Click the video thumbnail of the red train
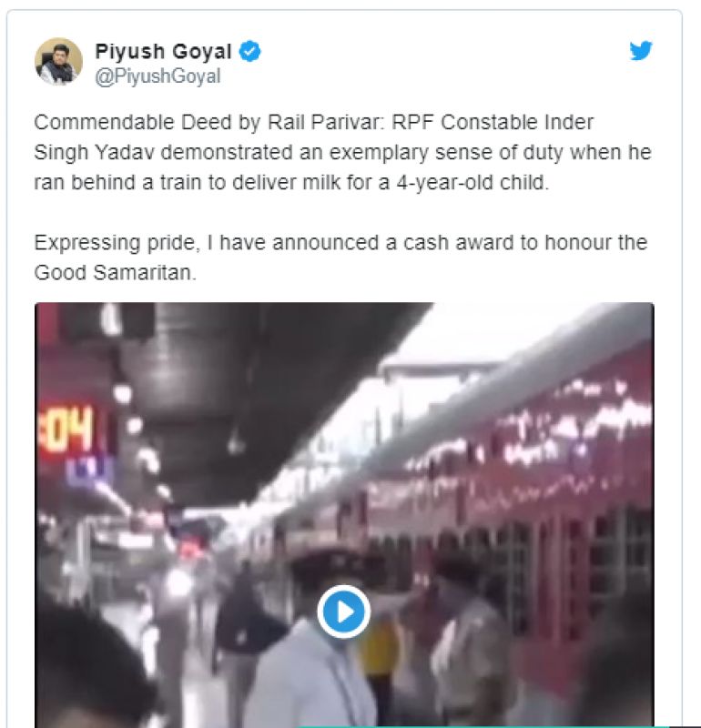 (344, 515)
